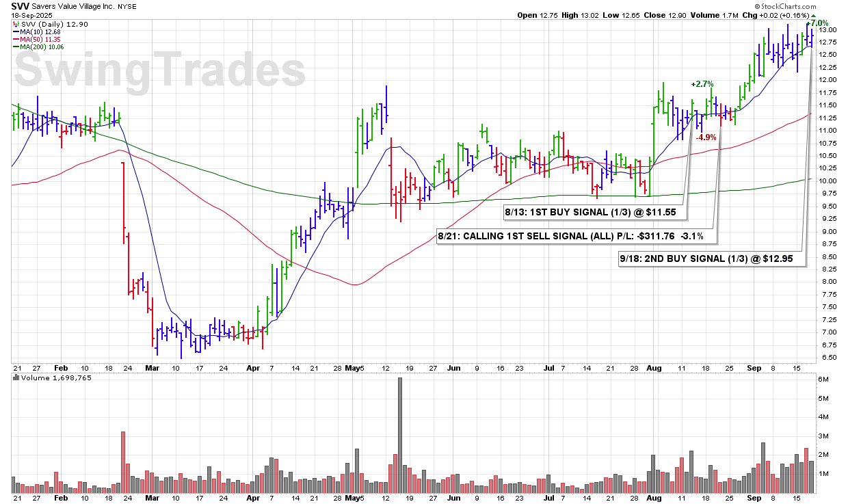This screenshot has height=504, width=848.
Task: Select the 8/21 1st Sell Signal annotation box
Action: tap(576, 237)
